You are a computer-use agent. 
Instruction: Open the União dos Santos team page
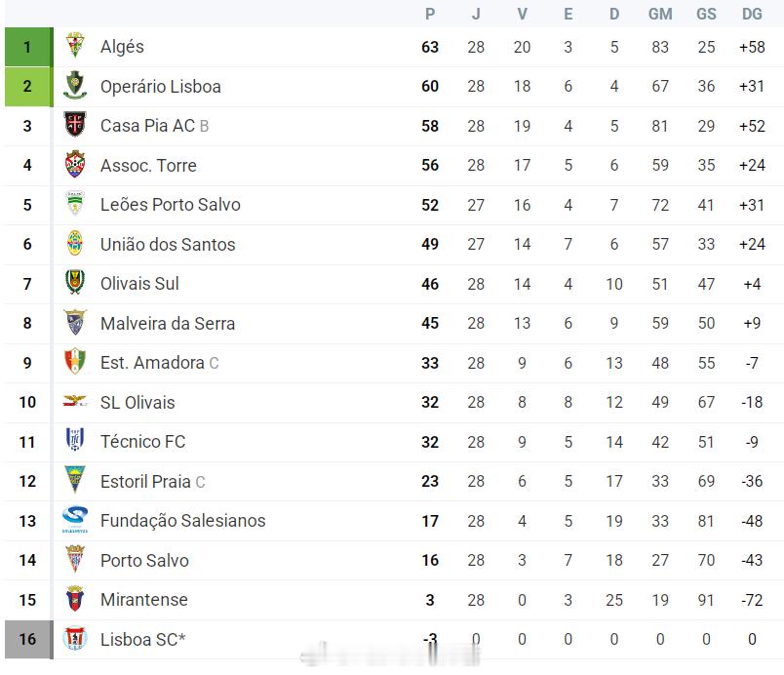(x=168, y=245)
